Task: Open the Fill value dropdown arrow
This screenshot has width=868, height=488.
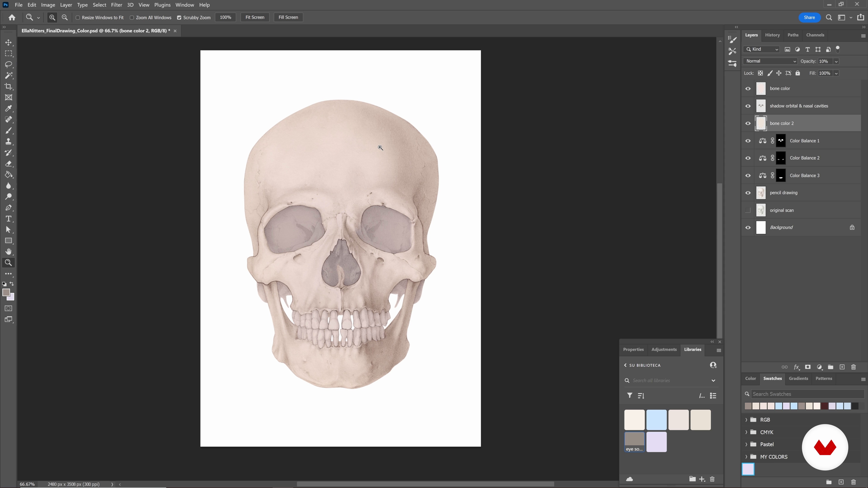Action: [836, 73]
